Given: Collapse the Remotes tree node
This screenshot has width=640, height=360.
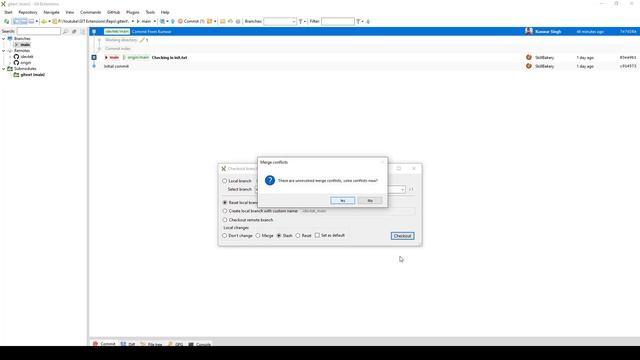Looking at the screenshot, I should [4, 51].
